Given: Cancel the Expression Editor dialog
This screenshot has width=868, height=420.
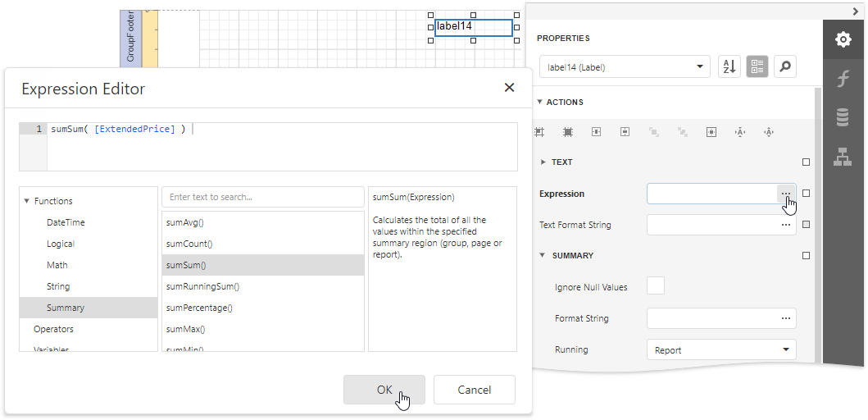Looking at the screenshot, I should coord(474,390).
